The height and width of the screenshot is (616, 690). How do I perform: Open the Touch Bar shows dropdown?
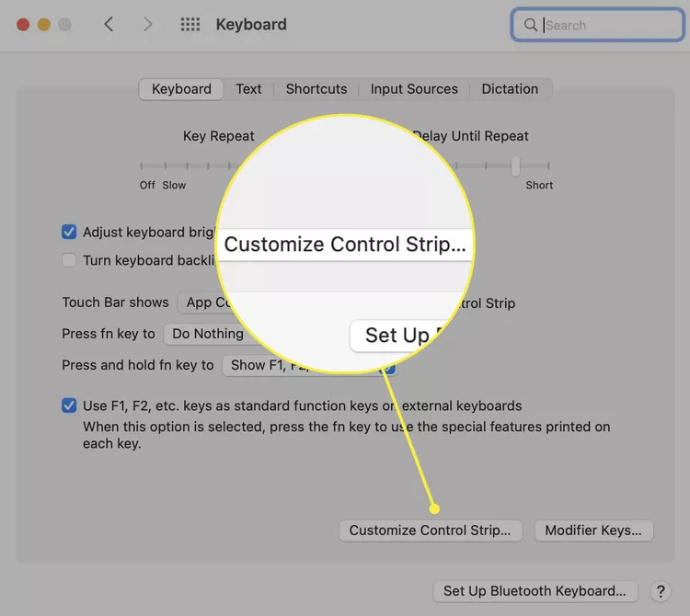(203, 302)
